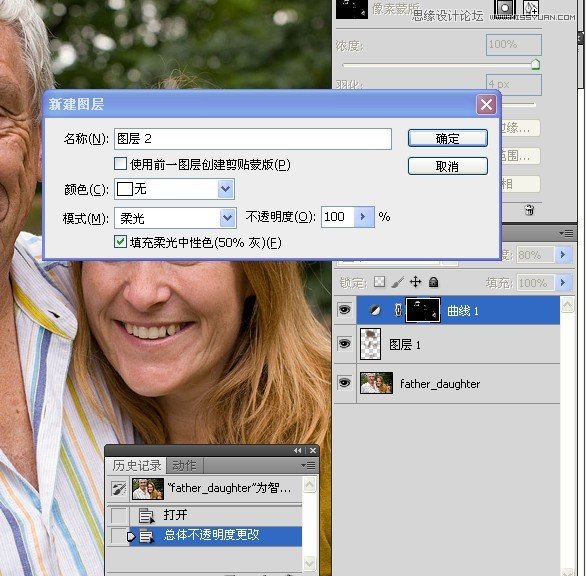Switch to the 动作 tab
Viewport: 586px width, 576px height.
click(184, 466)
